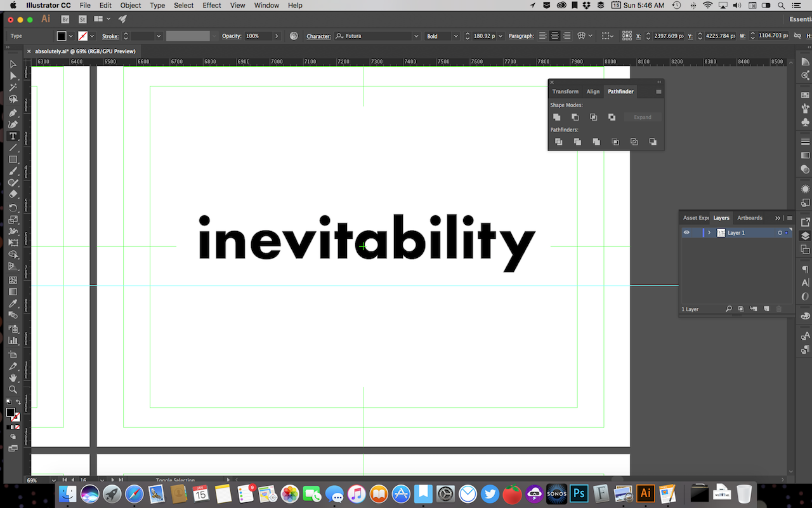
Task: Open the stroke color dropdown arrow
Action: [x=93, y=36]
